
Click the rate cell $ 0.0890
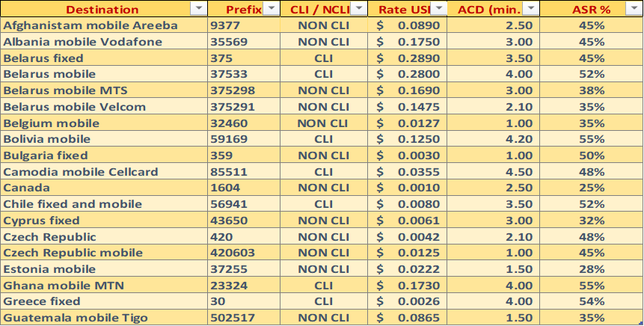point(408,25)
